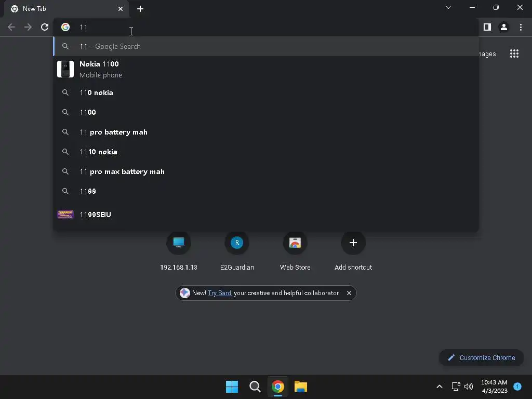Click the Images link
This screenshot has height=399, width=532.
pos(487,54)
